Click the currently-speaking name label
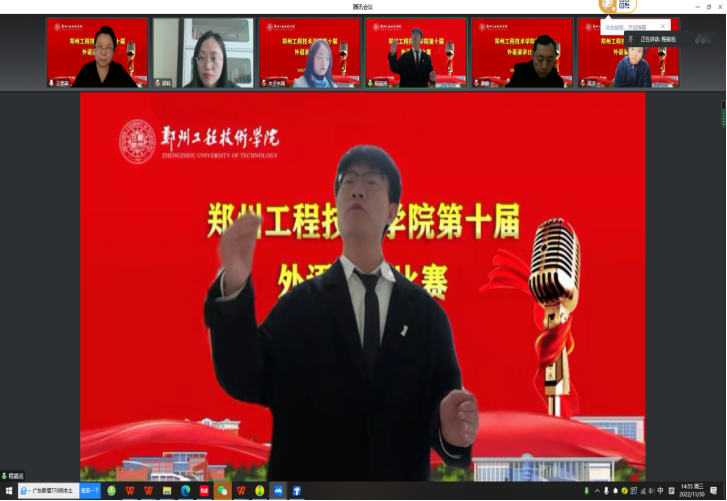 pyautogui.click(x=658, y=39)
